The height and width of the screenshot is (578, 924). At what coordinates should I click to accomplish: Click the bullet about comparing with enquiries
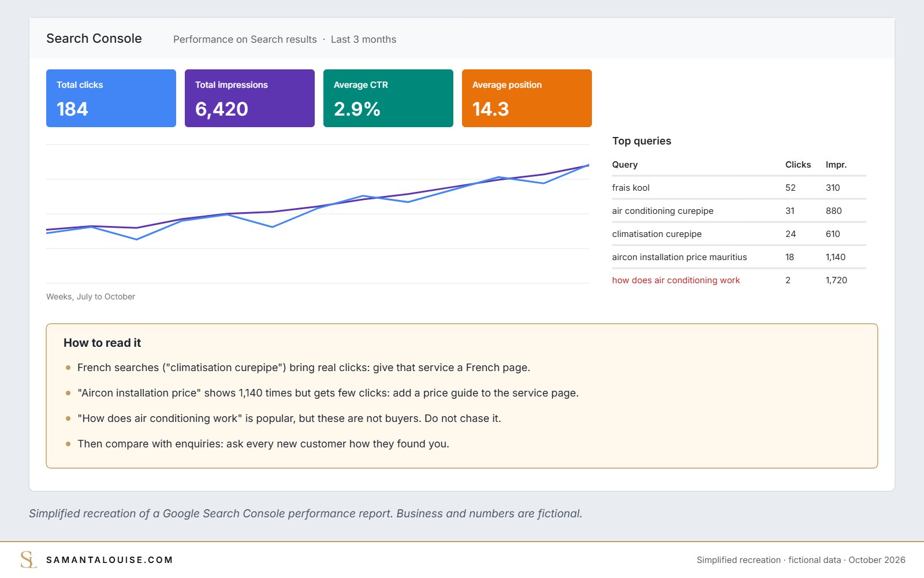(x=263, y=444)
